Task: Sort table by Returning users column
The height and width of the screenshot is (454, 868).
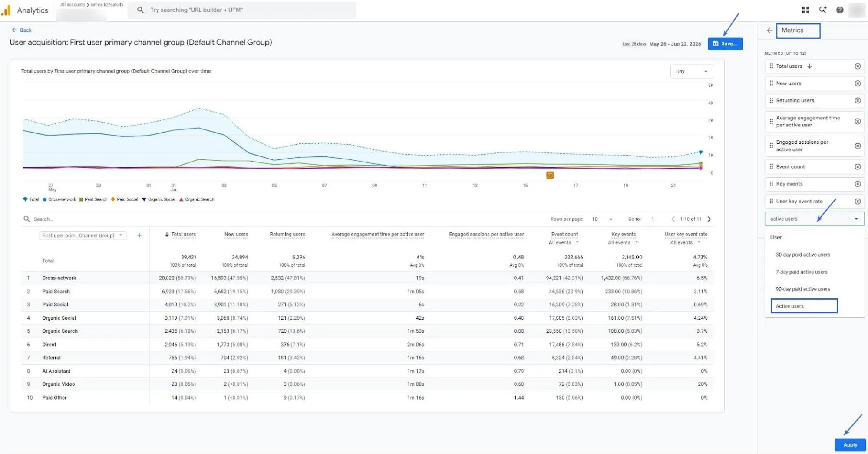Action: pyautogui.click(x=287, y=235)
